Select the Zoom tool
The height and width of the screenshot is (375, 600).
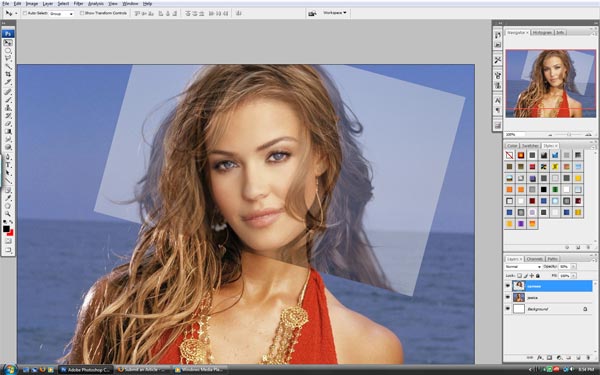pyautogui.click(x=8, y=214)
